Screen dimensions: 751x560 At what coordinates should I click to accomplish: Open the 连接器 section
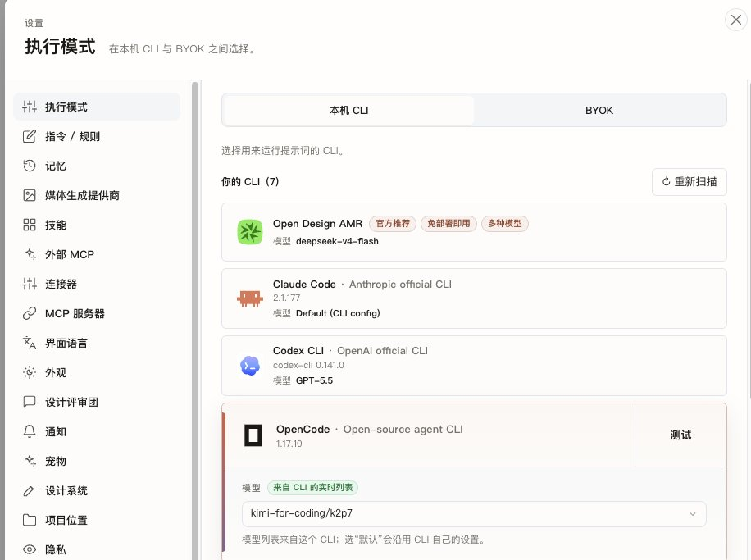(x=97, y=284)
